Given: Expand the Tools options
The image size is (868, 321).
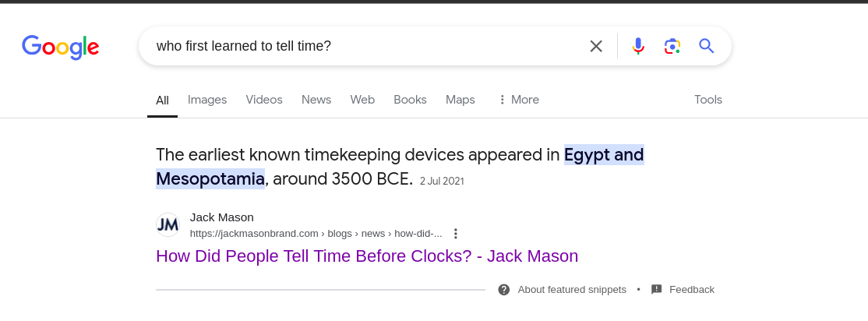Looking at the screenshot, I should click(x=708, y=100).
